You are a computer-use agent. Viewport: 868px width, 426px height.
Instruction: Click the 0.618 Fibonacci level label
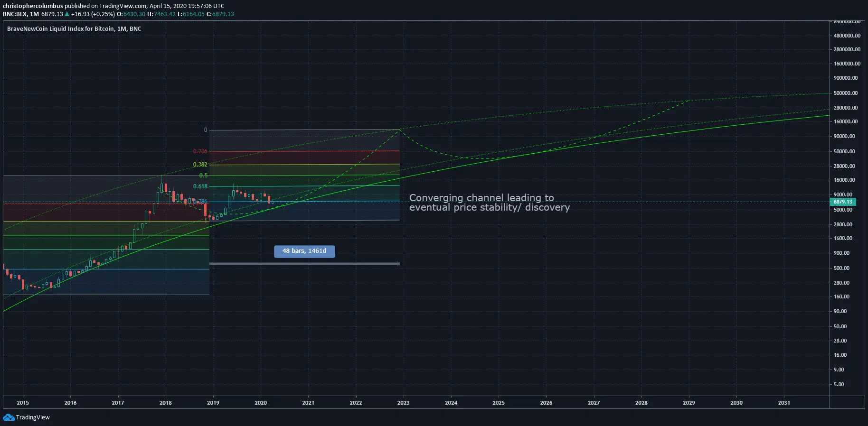pos(200,186)
